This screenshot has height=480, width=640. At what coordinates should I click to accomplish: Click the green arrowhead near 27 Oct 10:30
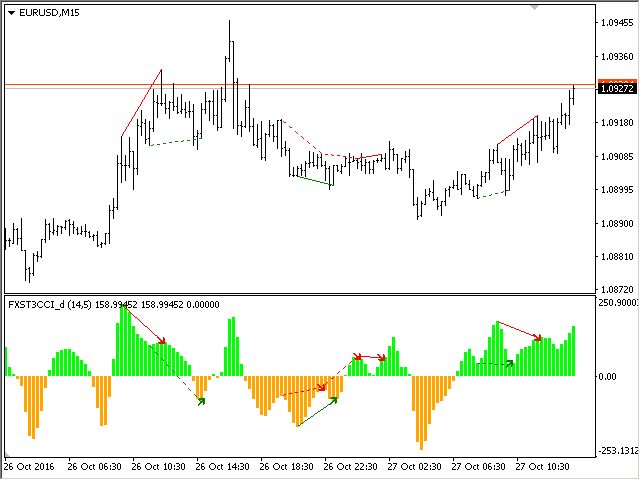509,363
